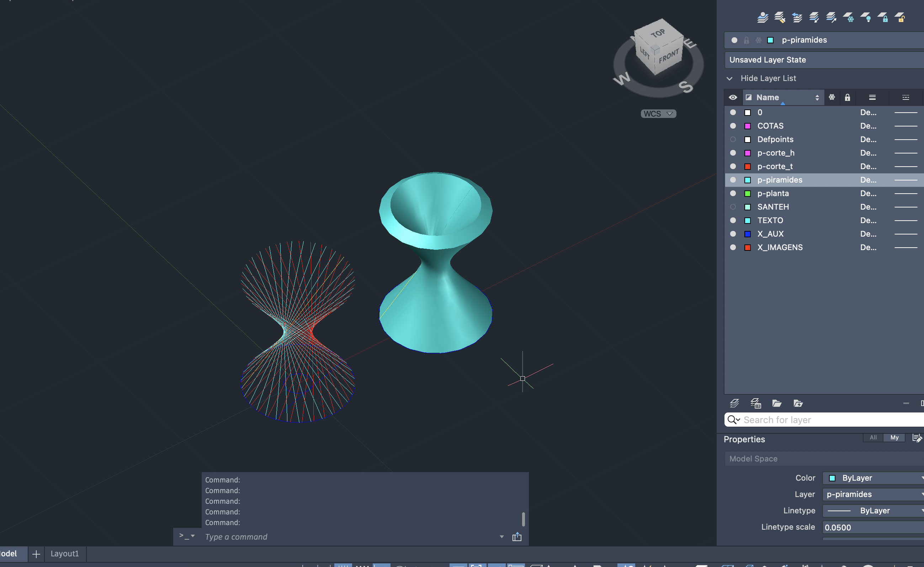Click Layer Previous blue arrow icon

[797, 17]
